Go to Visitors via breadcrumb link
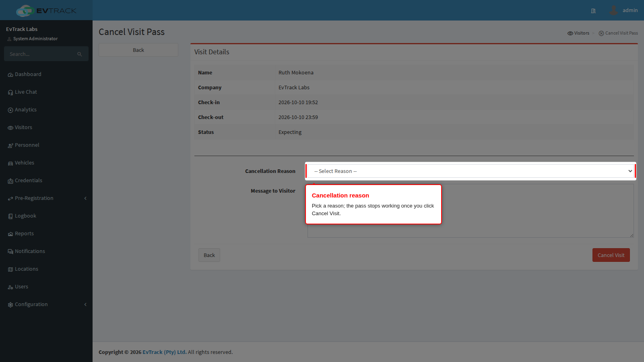Screen dimensions: 644x362 [578, 33]
